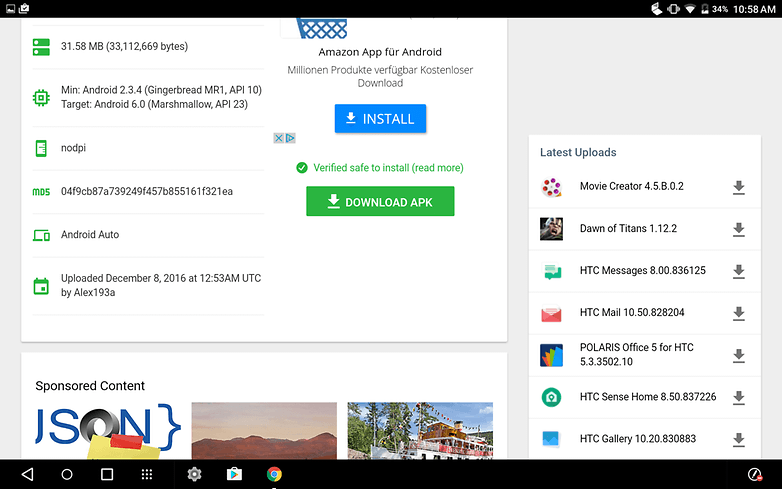This screenshot has width=782, height=489.
Task: Open the Movie Creator app icon
Action: [552, 187]
